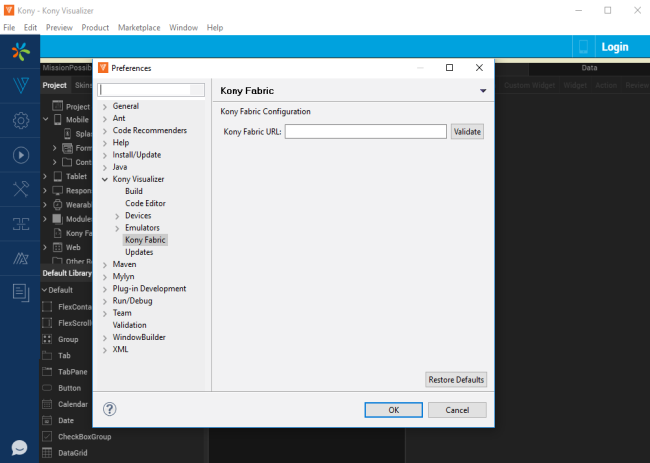650x463 pixels.
Task: Expand the Code Recommenders node
Action: coord(105,131)
